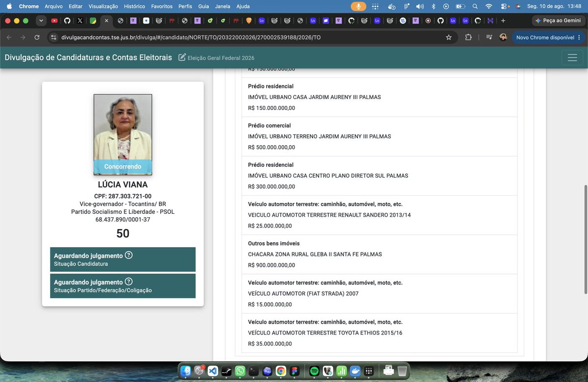This screenshot has width=588, height=382.
Task: Open the hamburger navigation menu
Action: pyautogui.click(x=572, y=57)
